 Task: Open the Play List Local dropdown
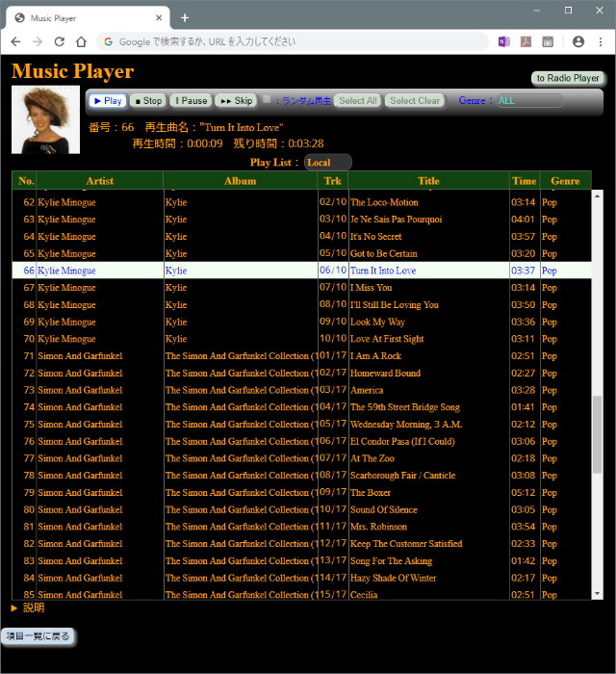[x=328, y=163]
